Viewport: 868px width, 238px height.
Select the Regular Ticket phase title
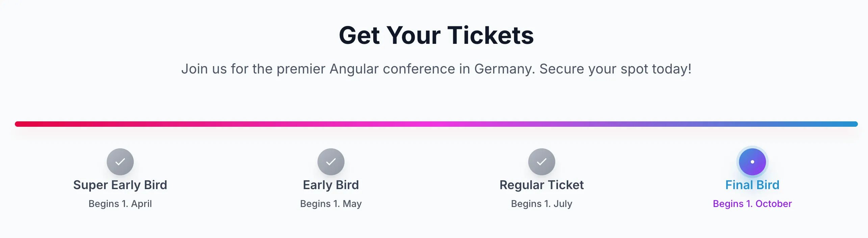coord(542,185)
